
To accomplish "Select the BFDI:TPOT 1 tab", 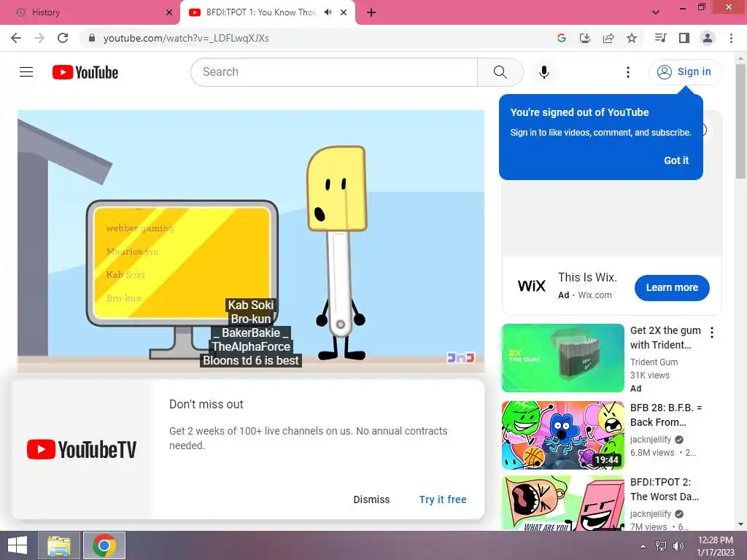I will pyautogui.click(x=261, y=12).
